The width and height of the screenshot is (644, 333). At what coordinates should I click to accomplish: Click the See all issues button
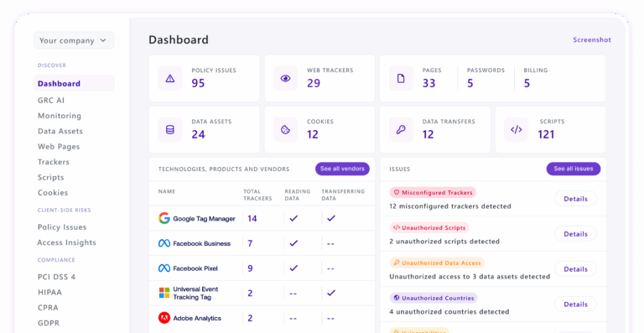(574, 169)
